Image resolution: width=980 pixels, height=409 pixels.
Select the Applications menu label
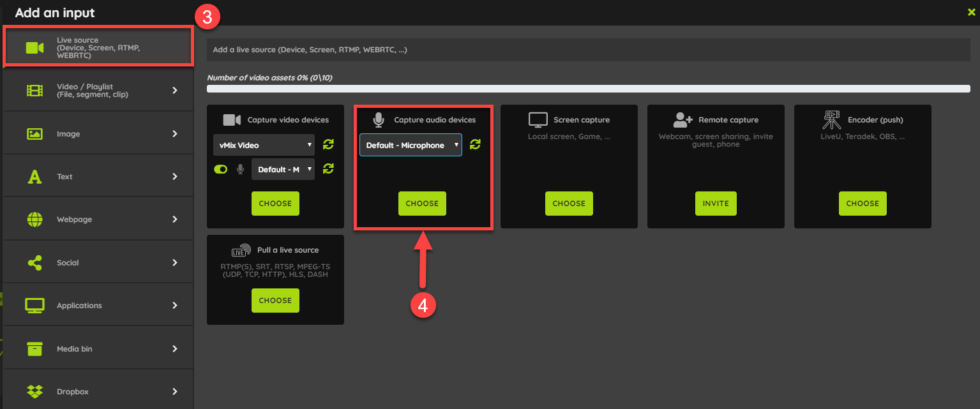tap(79, 306)
